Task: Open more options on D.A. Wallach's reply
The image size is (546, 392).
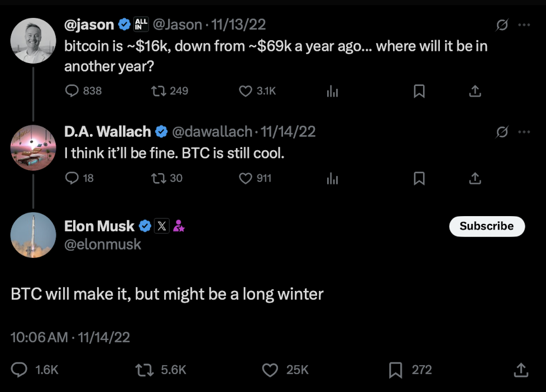Action: tap(524, 132)
